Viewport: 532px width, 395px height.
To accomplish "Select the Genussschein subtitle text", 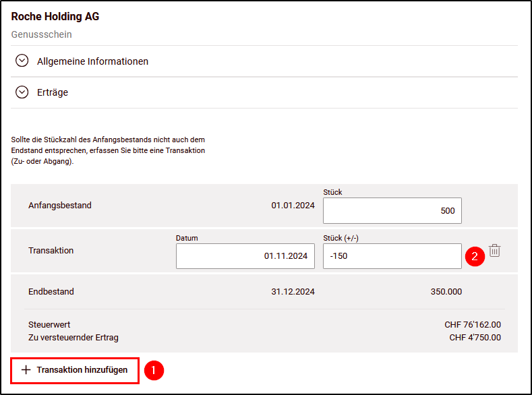I will click(x=41, y=34).
